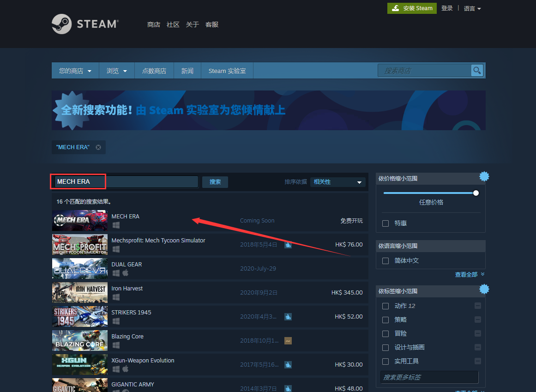Click Apple icon under XGun-Weapon Evolution
The image size is (536, 392).
click(x=126, y=369)
